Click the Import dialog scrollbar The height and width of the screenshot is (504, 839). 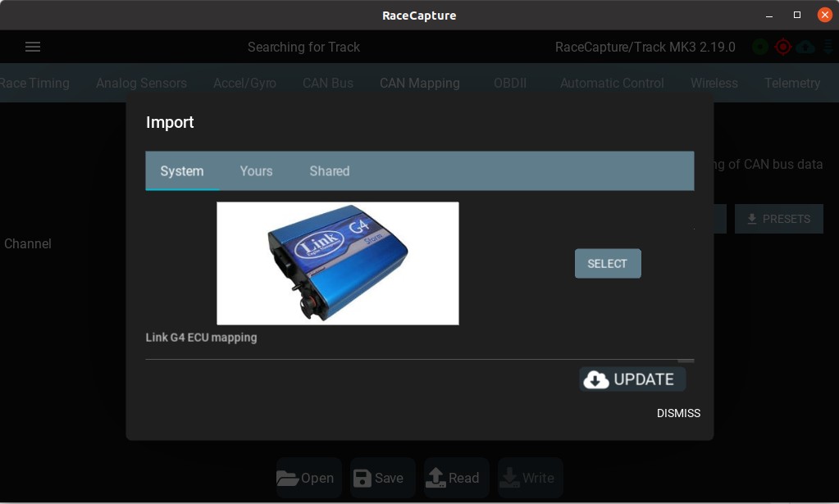pos(686,361)
